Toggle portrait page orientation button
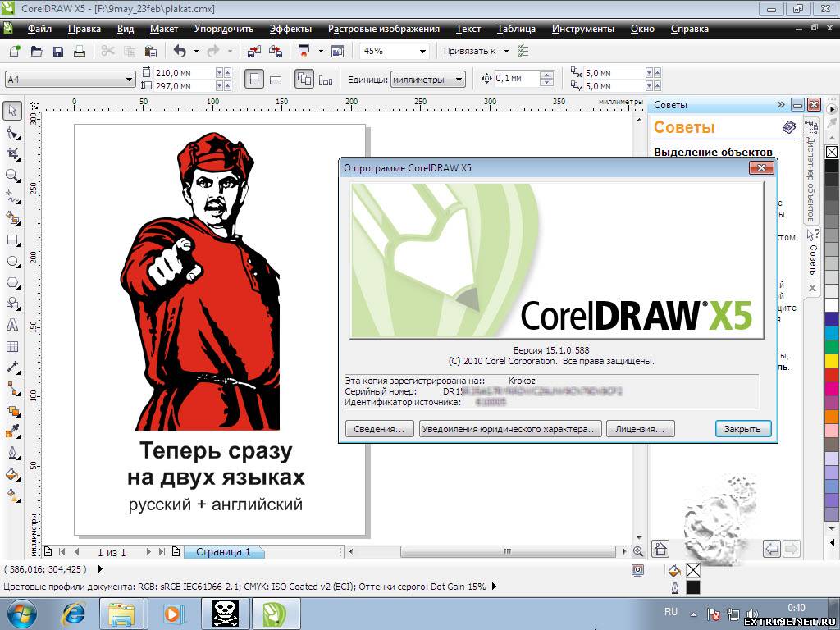 (254, 80)
